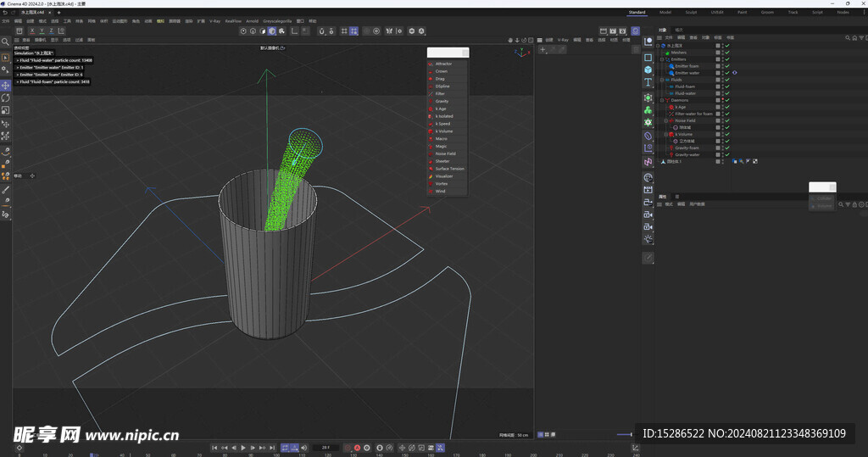This screenshot has height=457, width=868.
Task: Toggle timeline sound speaker icon
Action: click(x=304, y=448)
